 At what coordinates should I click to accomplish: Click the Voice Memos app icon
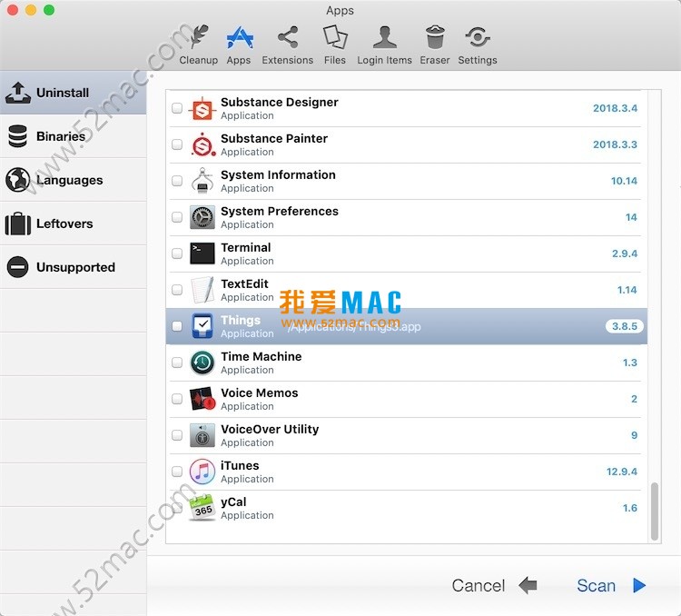click(x=202, y=399)
